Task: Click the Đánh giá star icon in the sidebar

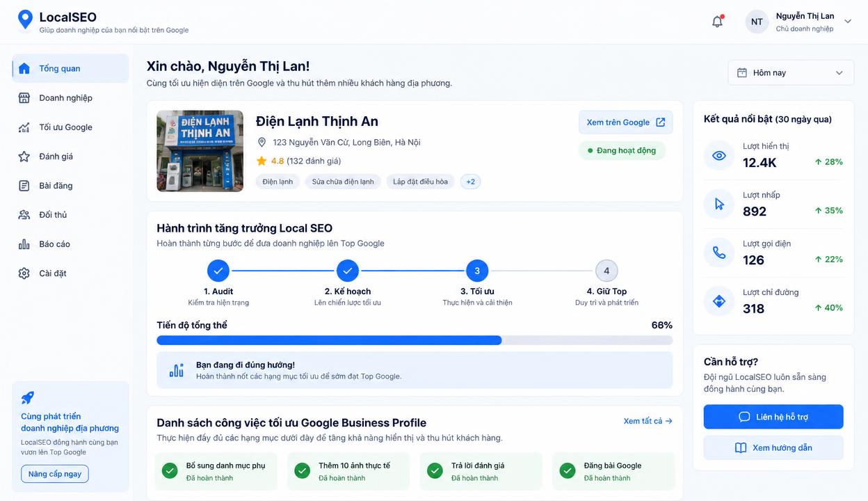Action: [x=24, y=157]
